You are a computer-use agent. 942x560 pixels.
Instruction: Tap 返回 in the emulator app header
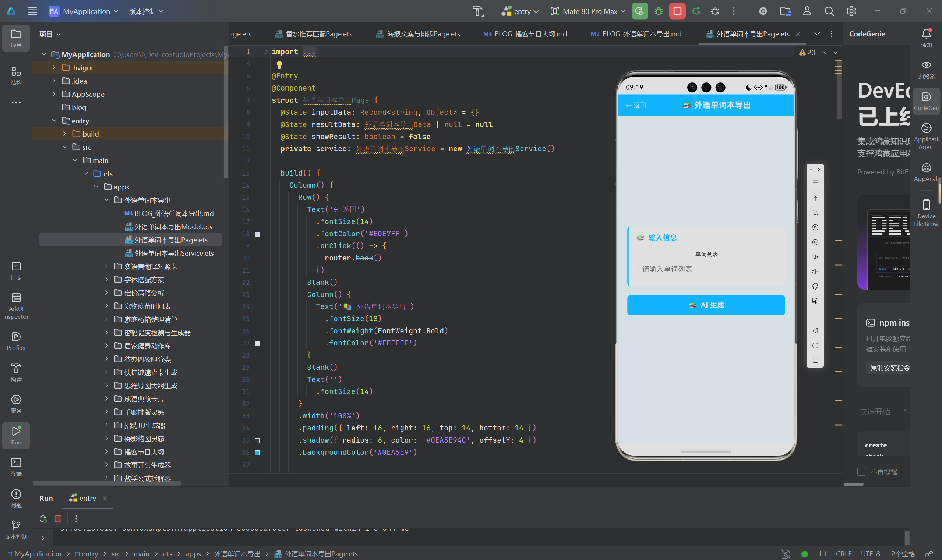[636, 105]
